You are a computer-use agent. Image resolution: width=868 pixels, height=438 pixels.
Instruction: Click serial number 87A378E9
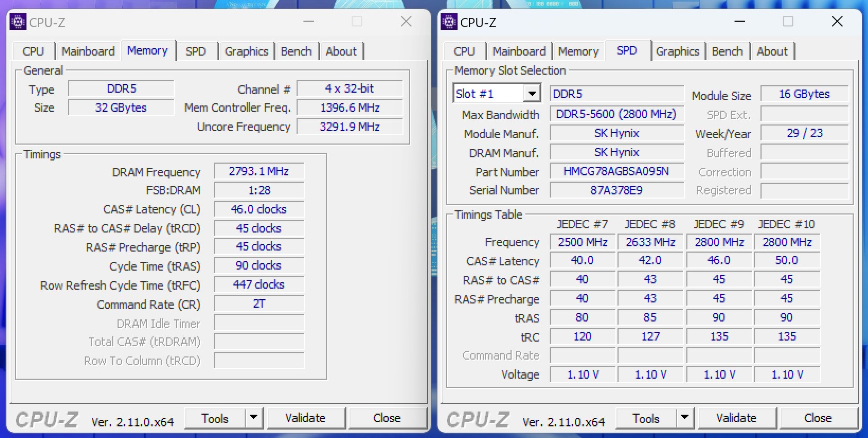point(617,190)
